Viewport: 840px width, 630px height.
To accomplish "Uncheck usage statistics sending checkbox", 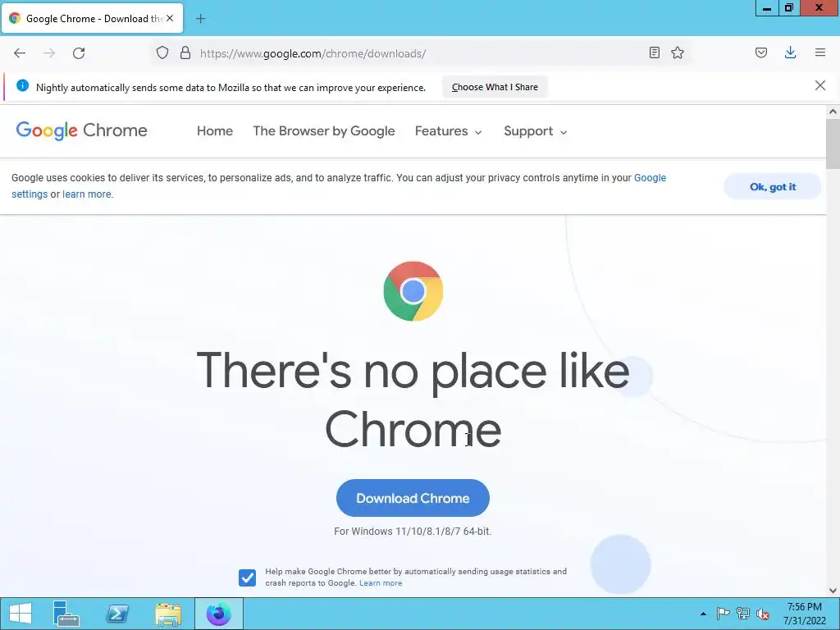I will coord(247,577).
